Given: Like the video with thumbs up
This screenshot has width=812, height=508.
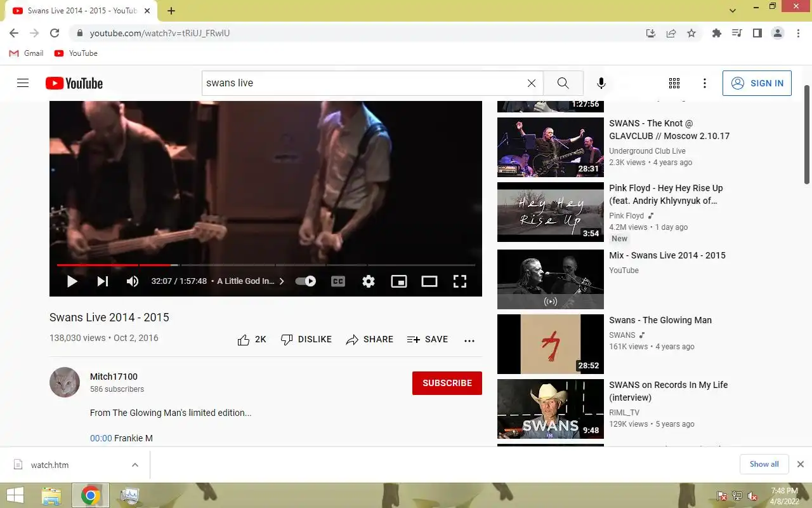Looking at the screenshot, I should click(x=252, y=340).
